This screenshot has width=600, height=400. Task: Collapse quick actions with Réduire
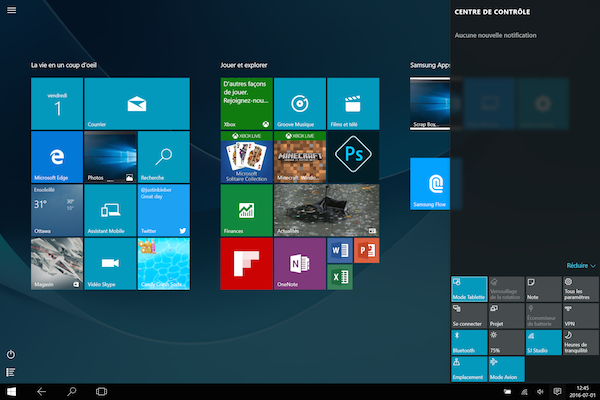click(581, 266)
